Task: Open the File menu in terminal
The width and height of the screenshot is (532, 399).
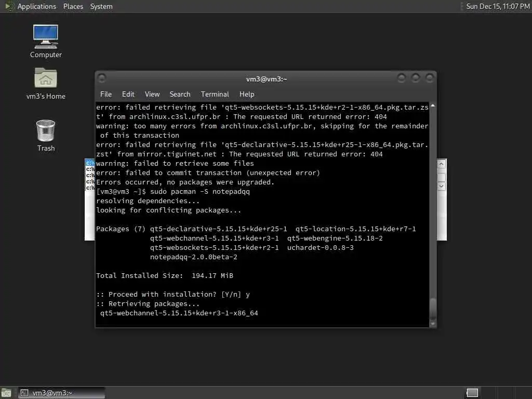Action: pos(106,95)
